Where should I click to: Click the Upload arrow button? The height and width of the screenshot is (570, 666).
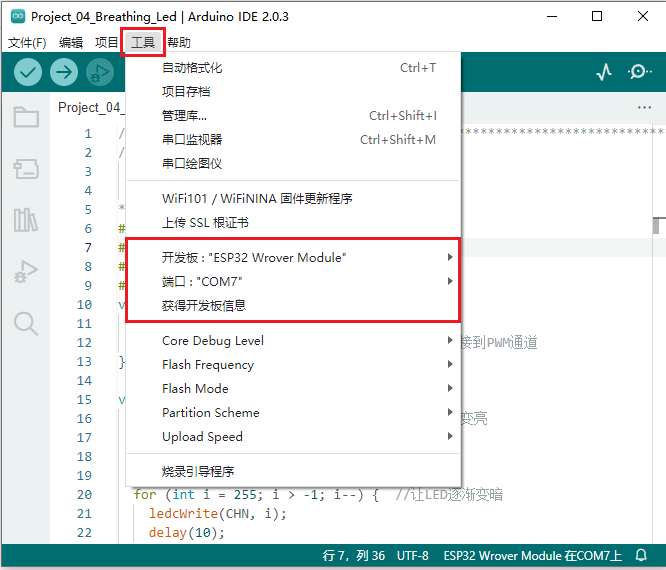(x=64, y=72)
